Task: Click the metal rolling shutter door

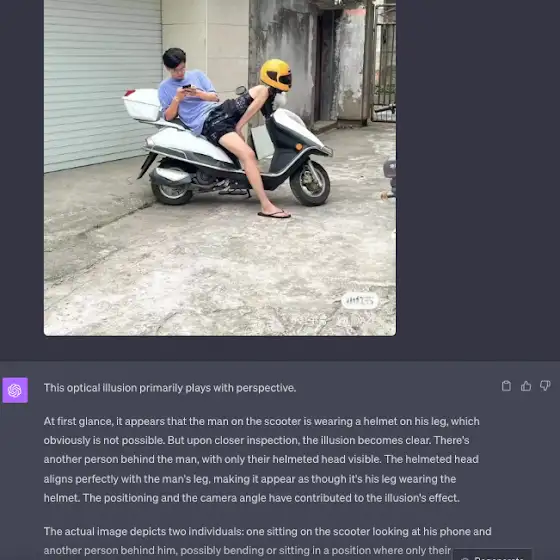Action: (x=103, y=84)
